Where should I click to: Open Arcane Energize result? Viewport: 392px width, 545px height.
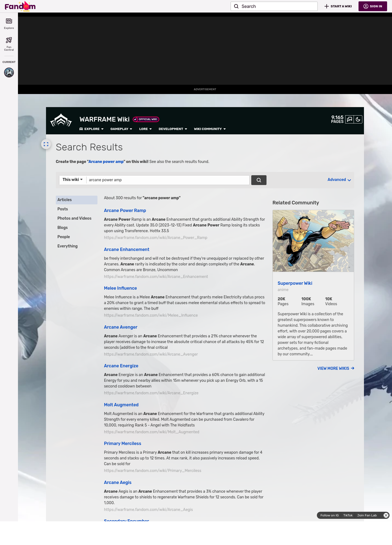121,366
